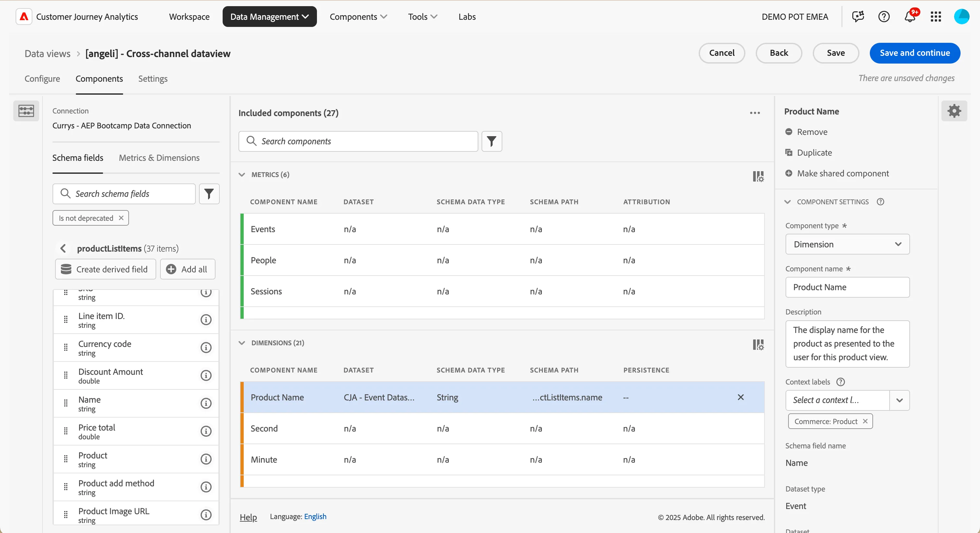Open the Component type Dimension dropdown
980x533 pixels.
(x=847, y=244)
